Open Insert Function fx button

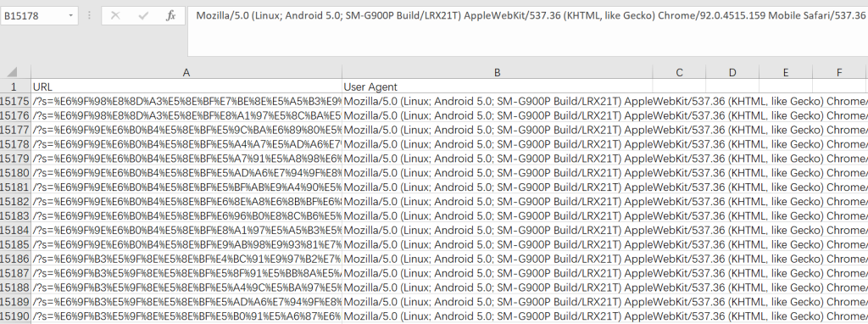pos(170,15)
